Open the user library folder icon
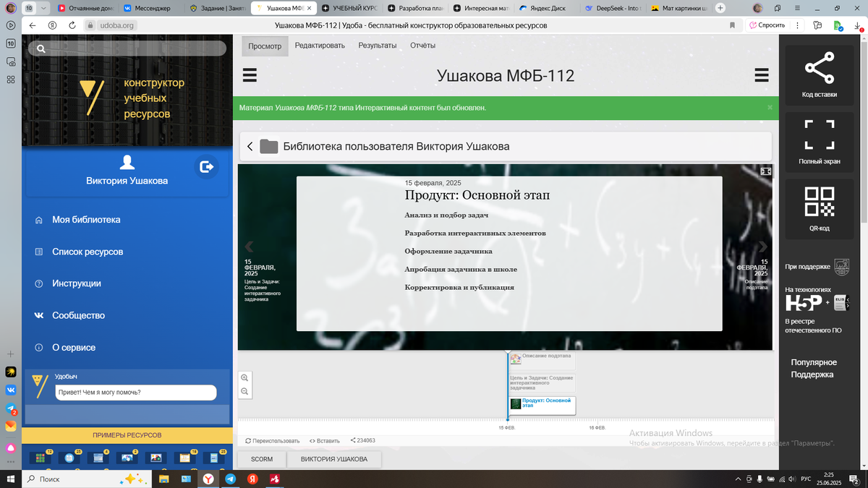 269,146
